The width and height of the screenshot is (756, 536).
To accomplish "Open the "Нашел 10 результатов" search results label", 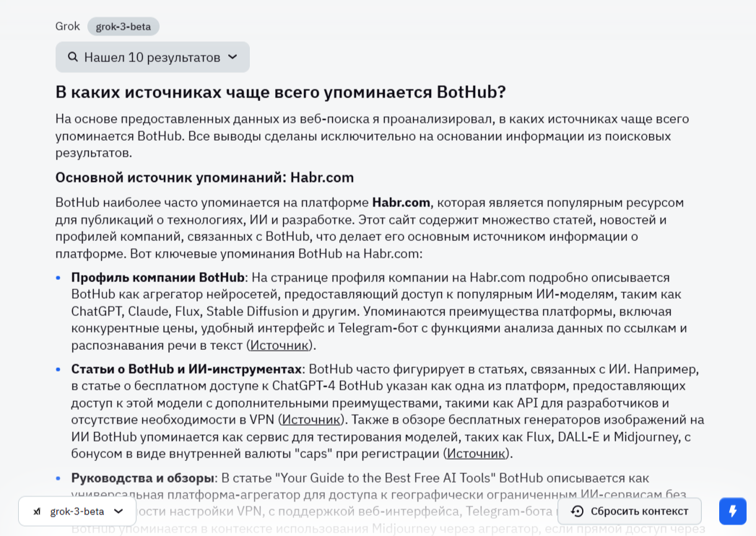I will click(x=152, y=57).
